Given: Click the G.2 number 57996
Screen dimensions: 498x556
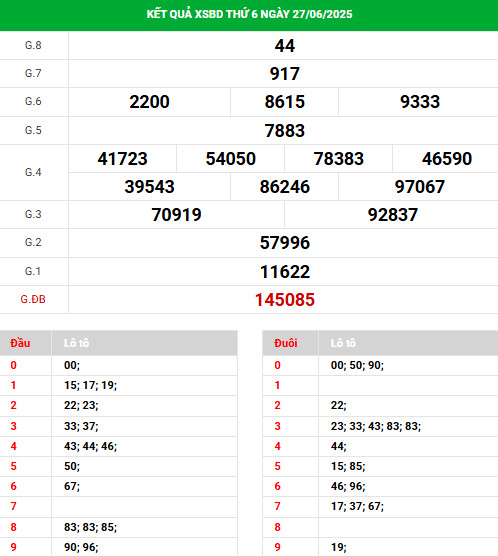Looking at the screenshot, I should [284, 243].
